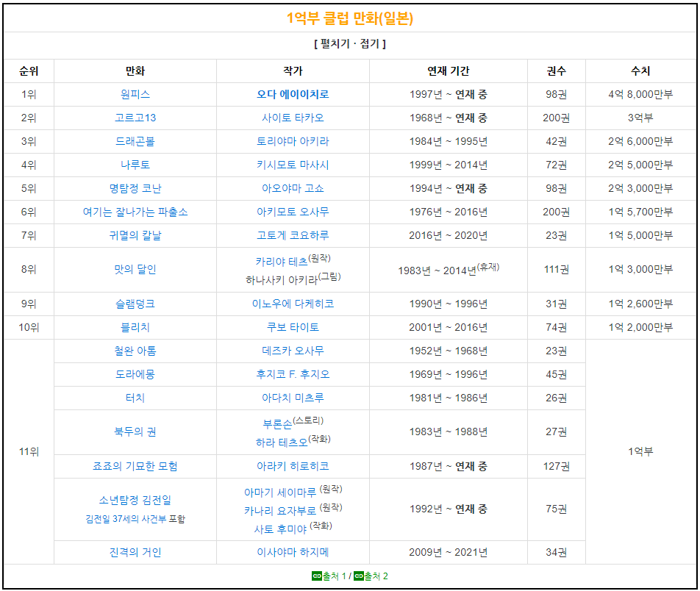The height and width of the screenshot is (591, 700).
Task: Select the 127권 volume count
Action: pyautogui.click(x=556, y=466)
